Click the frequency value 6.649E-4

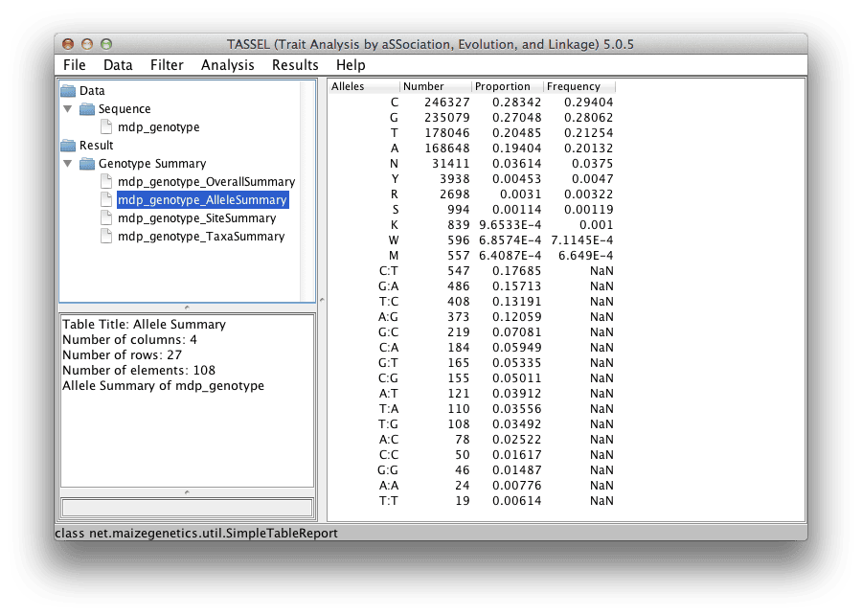click(586, 256)
